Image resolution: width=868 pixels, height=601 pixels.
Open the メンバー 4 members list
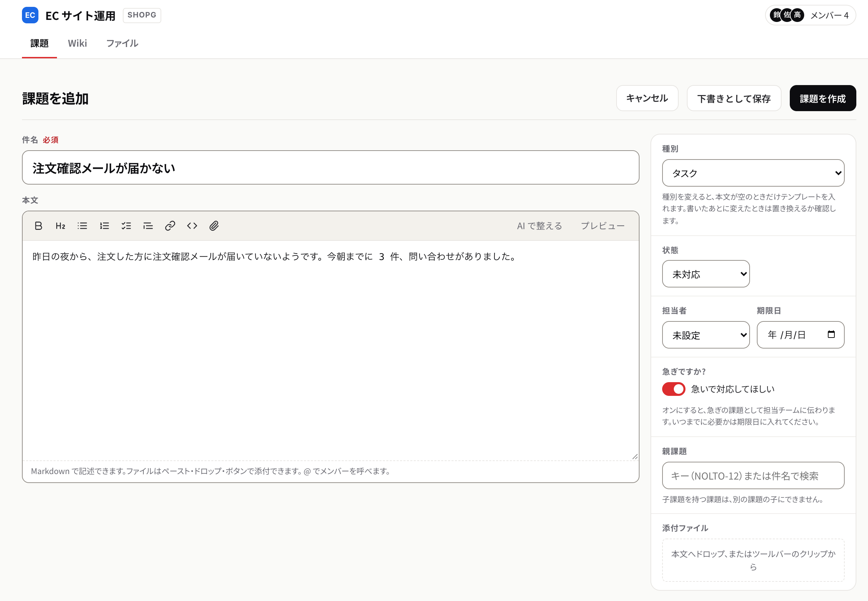pos(810,15)
